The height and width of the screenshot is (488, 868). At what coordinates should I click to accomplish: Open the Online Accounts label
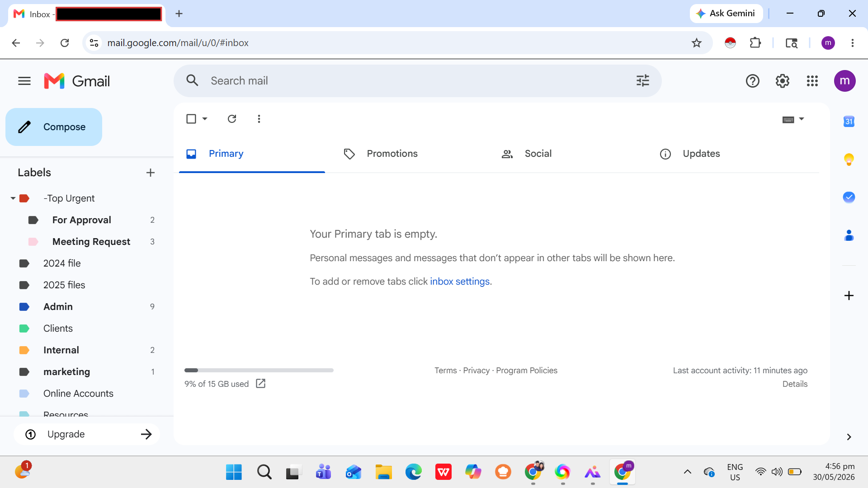pyautogui.click(x=78, y=394)
